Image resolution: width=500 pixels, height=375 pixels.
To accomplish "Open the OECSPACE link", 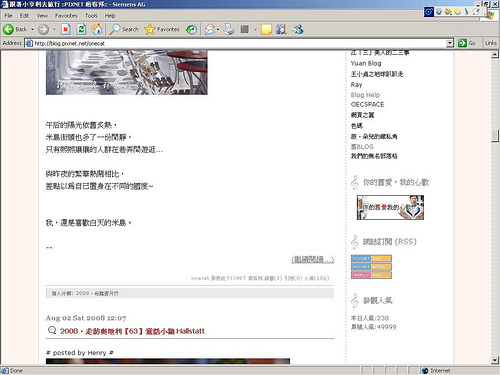I will pyautogui.click(x=367, y=104).
